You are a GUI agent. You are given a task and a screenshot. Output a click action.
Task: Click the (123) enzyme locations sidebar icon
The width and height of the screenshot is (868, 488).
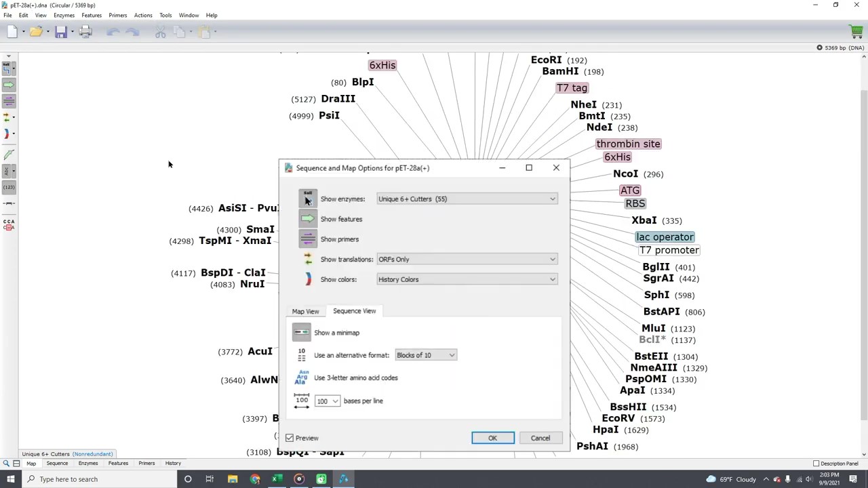pyautogui.click(x=9, y=187)
